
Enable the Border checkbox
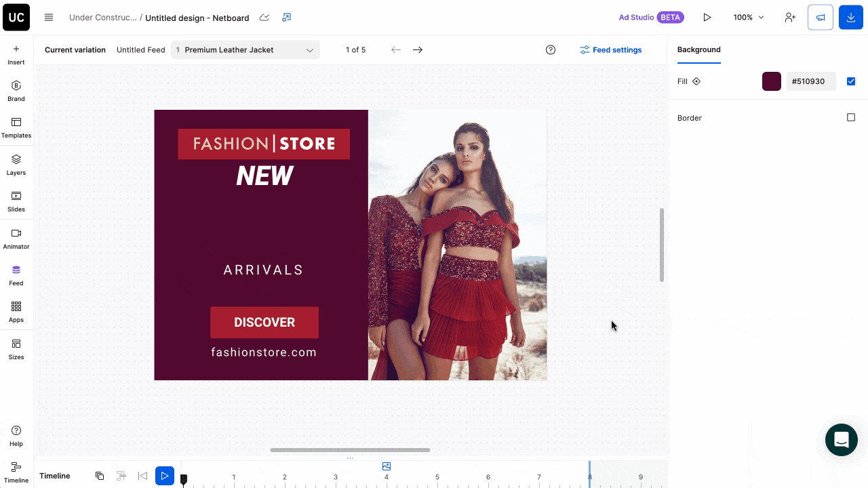pyautogui.click(x=851, y=117)
